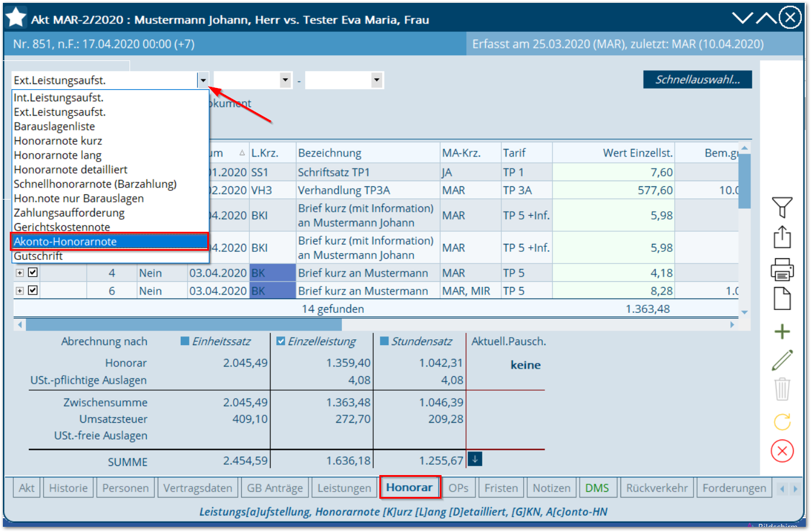Click the blue down-arrow beside SUMME
This screenshot has width=811, height=532.
pos(475,459)
